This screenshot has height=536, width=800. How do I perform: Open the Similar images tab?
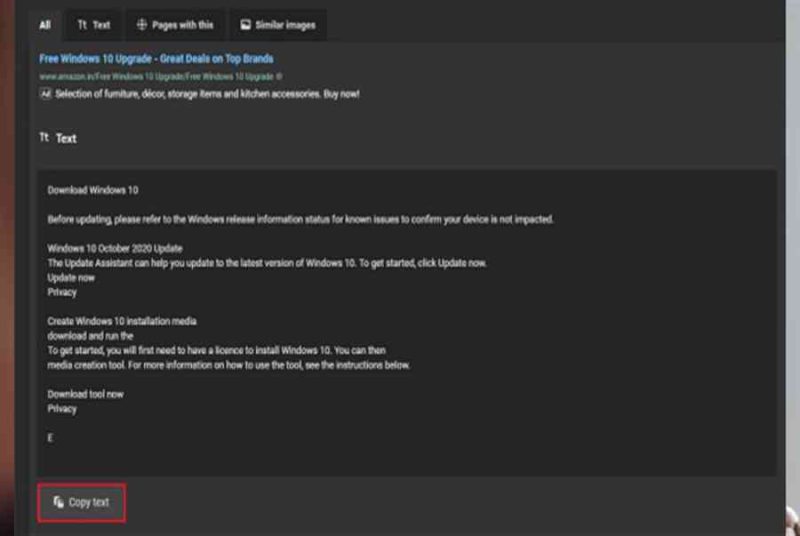click(278, 25)
